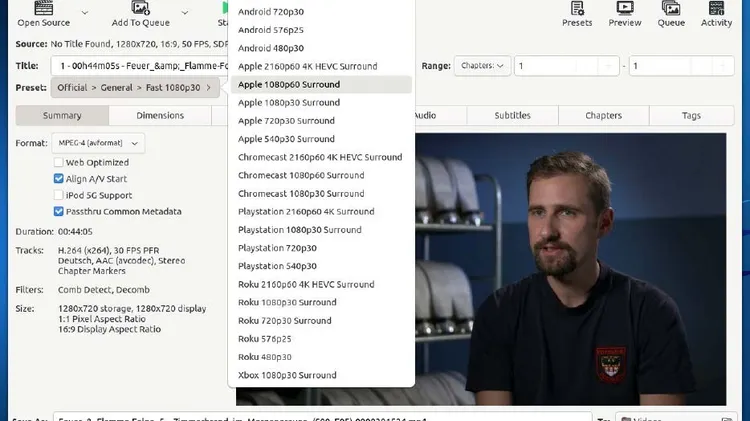The width and height of the screenshot is (750, 421).
Task: Select Xbox 1080p30 Surround preset
Action: [321, 375]
